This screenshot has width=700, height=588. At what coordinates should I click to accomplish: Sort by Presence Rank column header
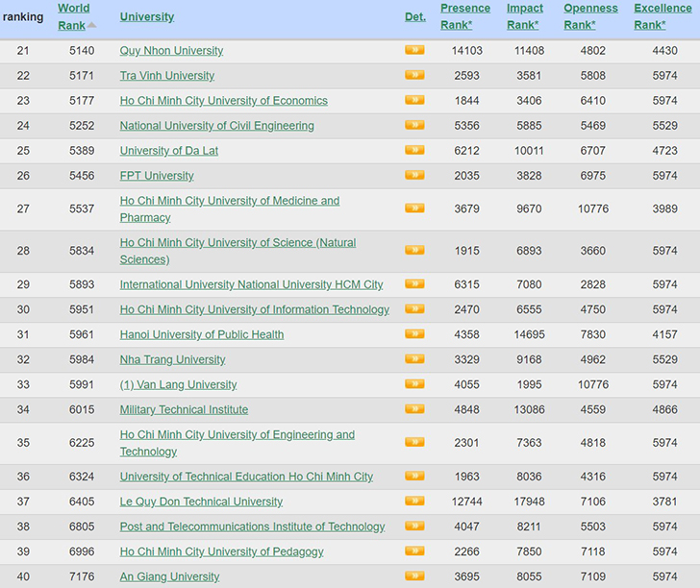(x=465, y=16)
